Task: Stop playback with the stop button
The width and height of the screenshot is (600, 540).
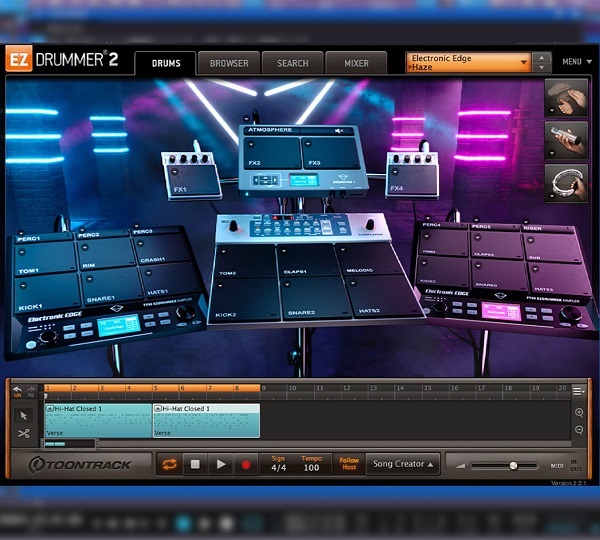Action: [195, 465]
